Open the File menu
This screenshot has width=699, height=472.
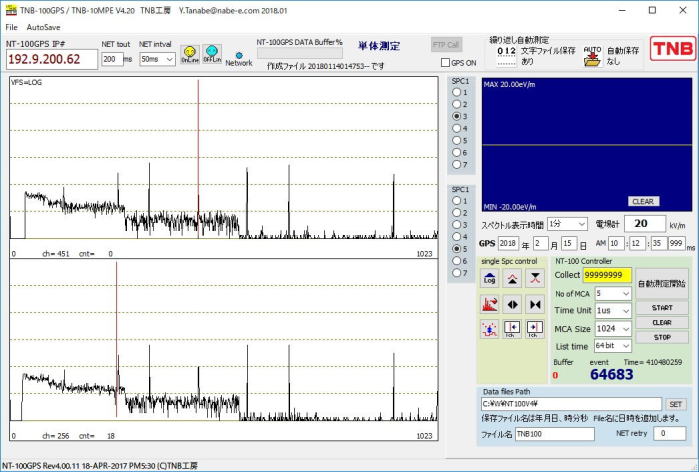(12, 27)
